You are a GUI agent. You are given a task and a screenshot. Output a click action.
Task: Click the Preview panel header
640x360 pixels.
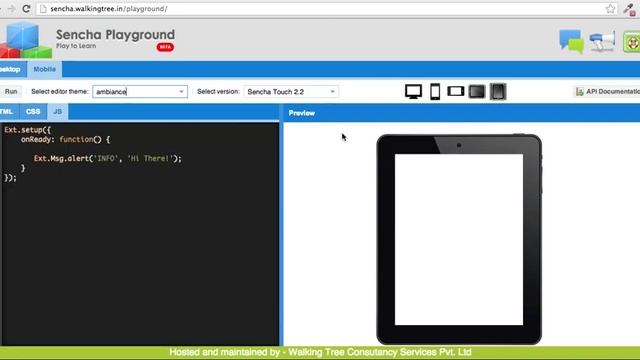click(x=462, y=113)
